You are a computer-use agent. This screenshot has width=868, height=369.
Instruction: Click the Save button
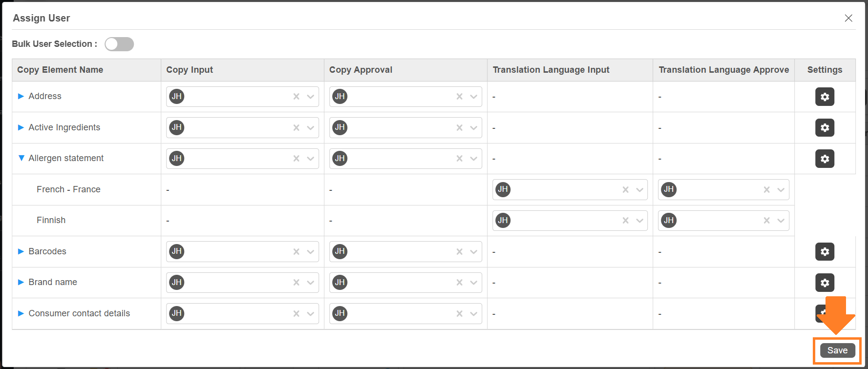pos(837,350)
